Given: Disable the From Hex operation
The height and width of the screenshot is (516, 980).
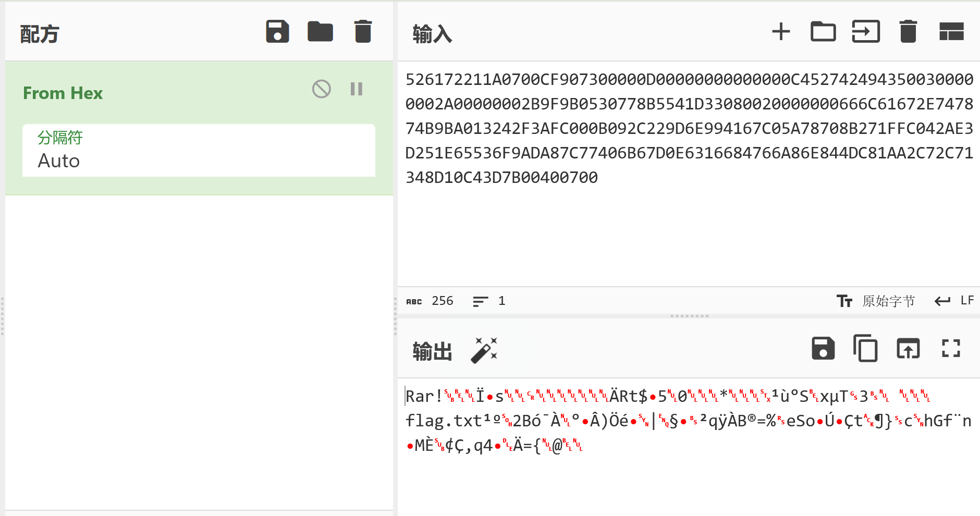Looking at the screenshot, I should point(321,89).
